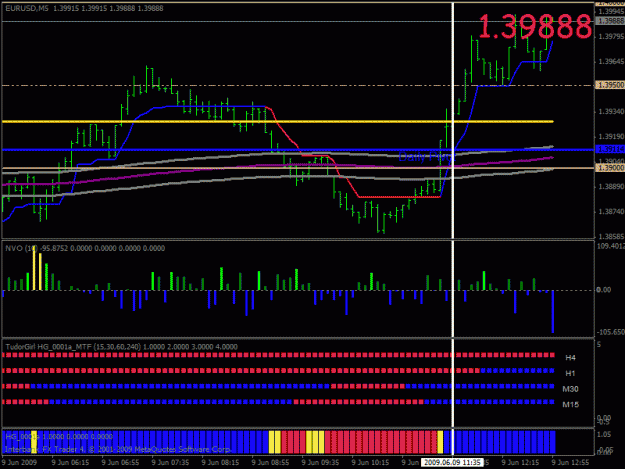Click the blue 1.39114 pivot price tag
625x469 pixels.
(610, 149)
